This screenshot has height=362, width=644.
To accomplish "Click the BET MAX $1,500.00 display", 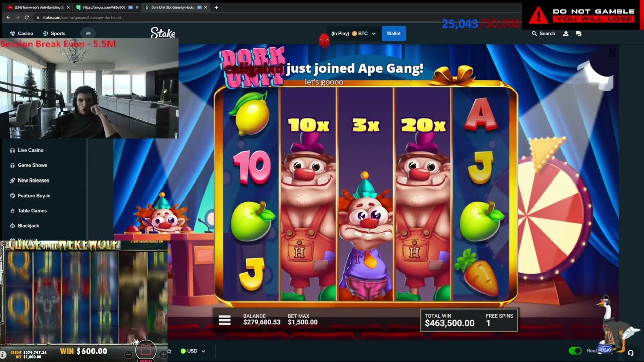I will coord(302,319).
